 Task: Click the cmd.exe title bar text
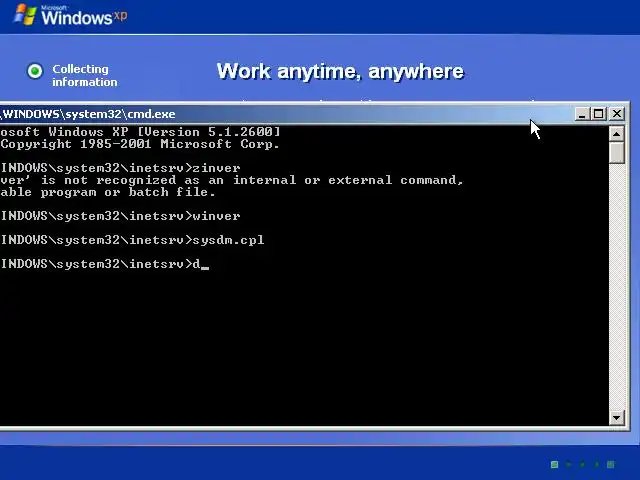(x=88, y=114)
